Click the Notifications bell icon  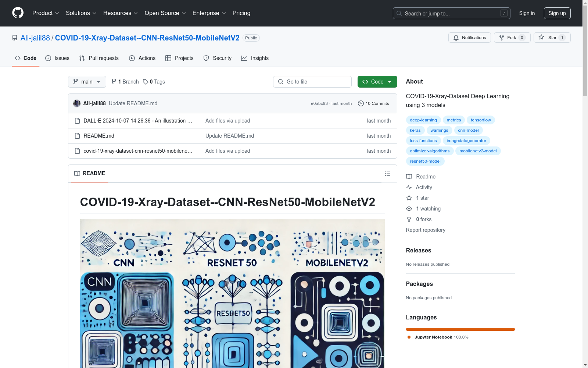coord(456,38)
